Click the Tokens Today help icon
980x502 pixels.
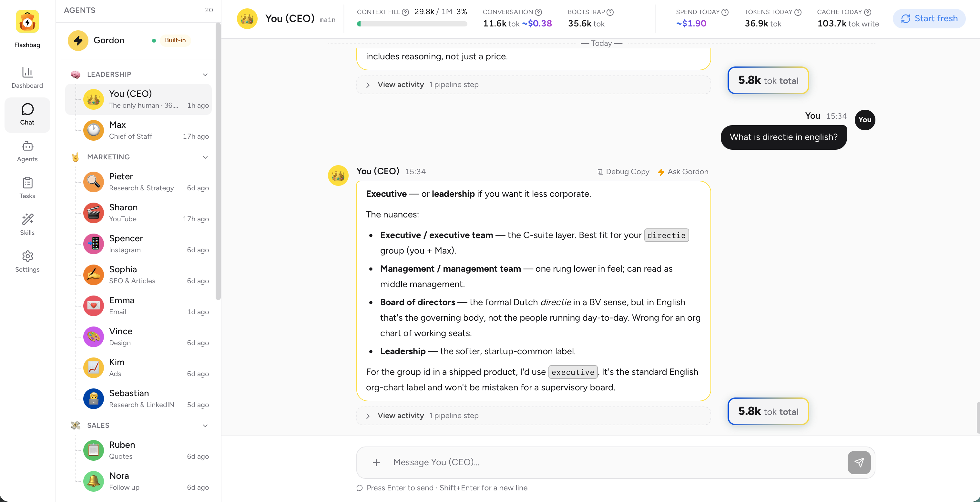click(x=798, y=12)
